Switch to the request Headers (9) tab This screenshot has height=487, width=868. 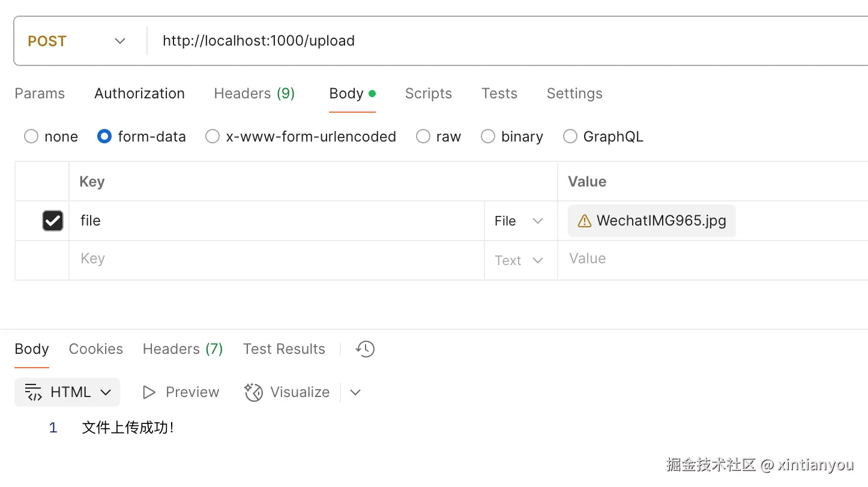tap(254, 94)
